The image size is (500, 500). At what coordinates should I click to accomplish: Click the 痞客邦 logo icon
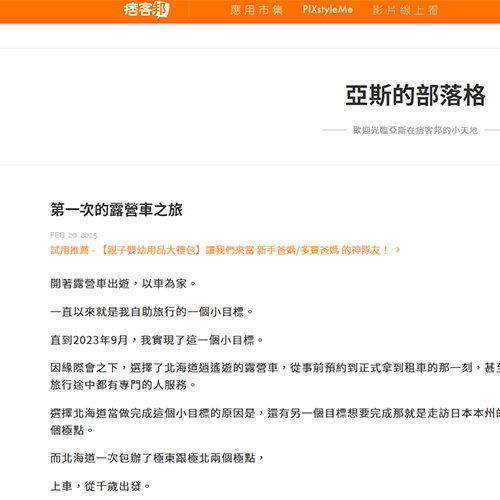point(147,10)
